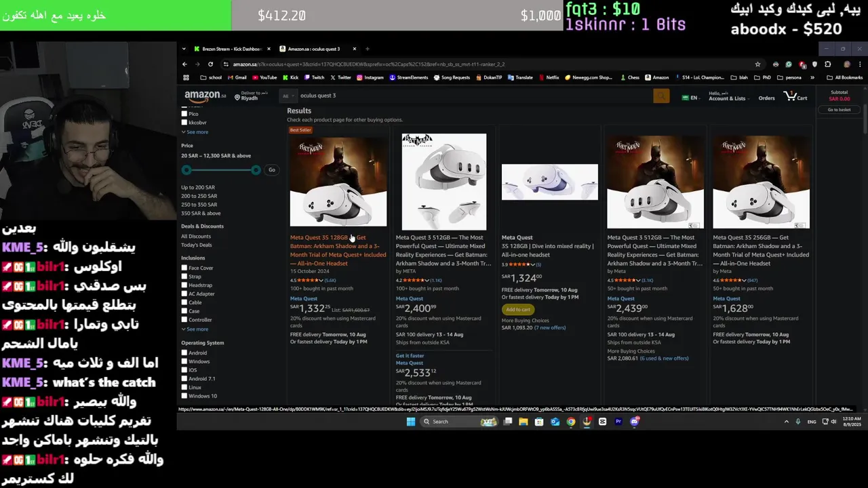Screen dimensions: 868x488
Task: Open the Instagram bookmark
Action: point(370,77)
